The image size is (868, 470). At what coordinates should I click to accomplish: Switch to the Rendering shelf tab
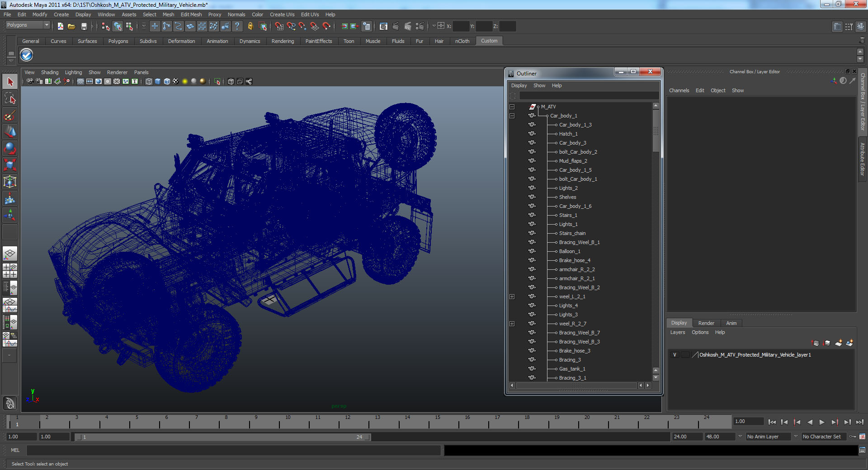click(283, 41)
